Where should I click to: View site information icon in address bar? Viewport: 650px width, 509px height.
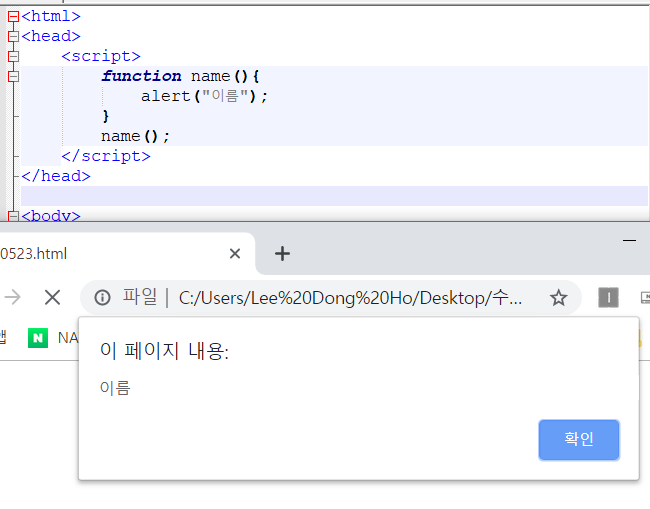coord(102,298)
